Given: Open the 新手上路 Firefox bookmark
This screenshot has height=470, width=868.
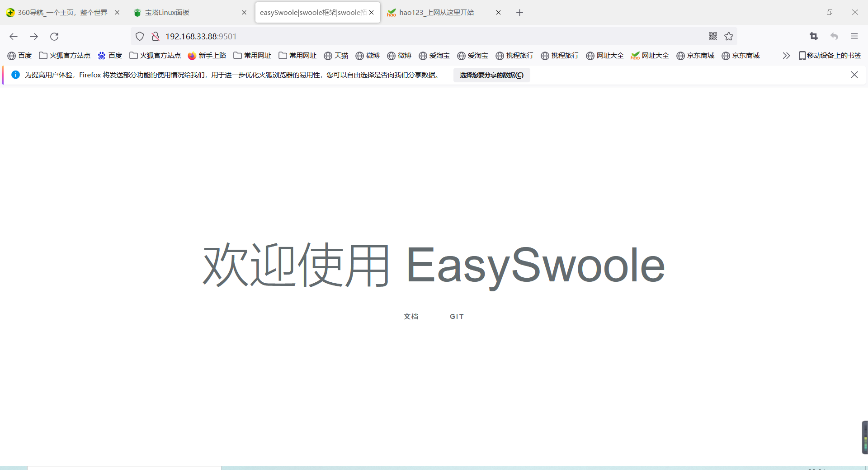Looking at the screenshot, I should point(207,56).
